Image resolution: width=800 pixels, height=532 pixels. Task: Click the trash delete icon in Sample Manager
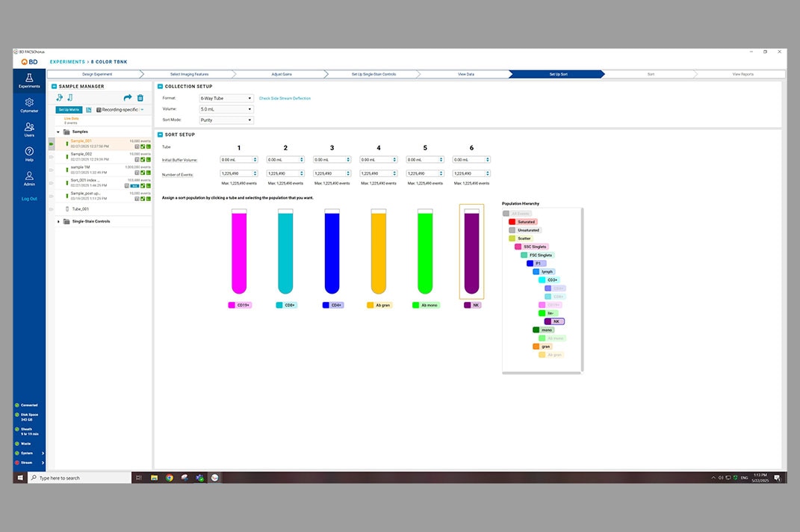140,98
